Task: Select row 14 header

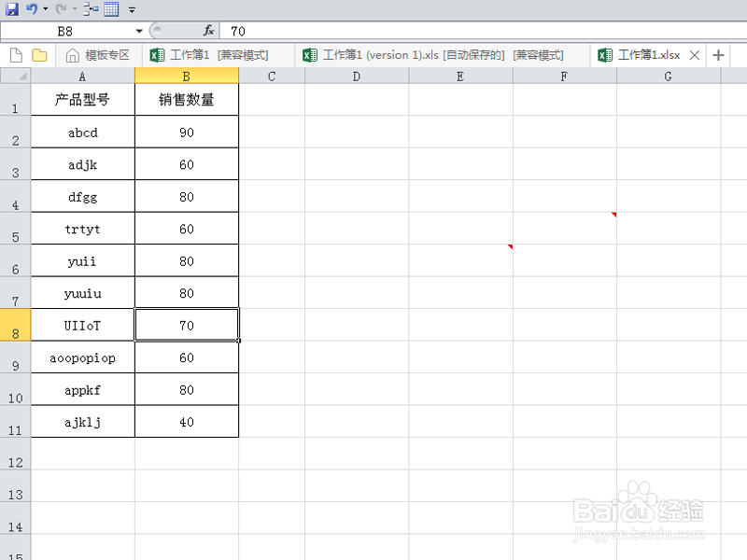Action: 16,518
